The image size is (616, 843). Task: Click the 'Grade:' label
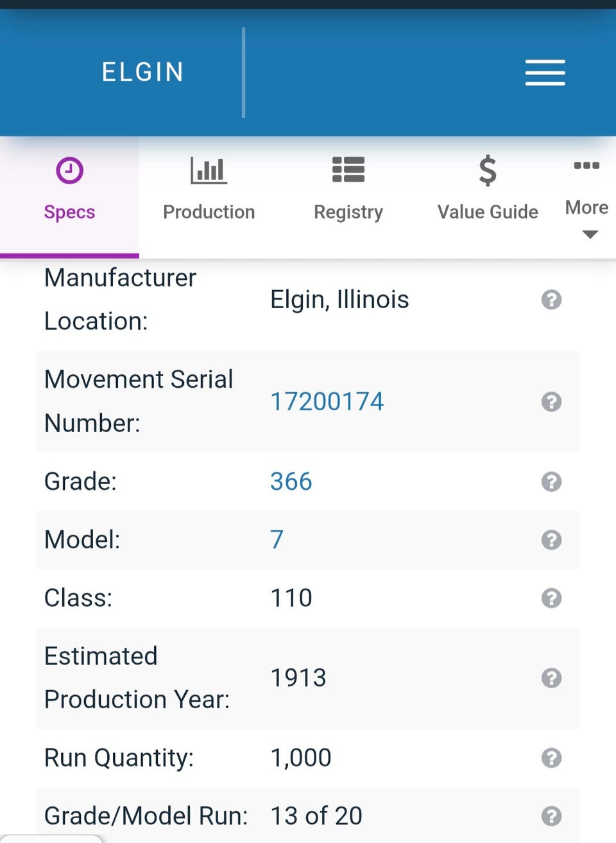[x=80, y=482]
